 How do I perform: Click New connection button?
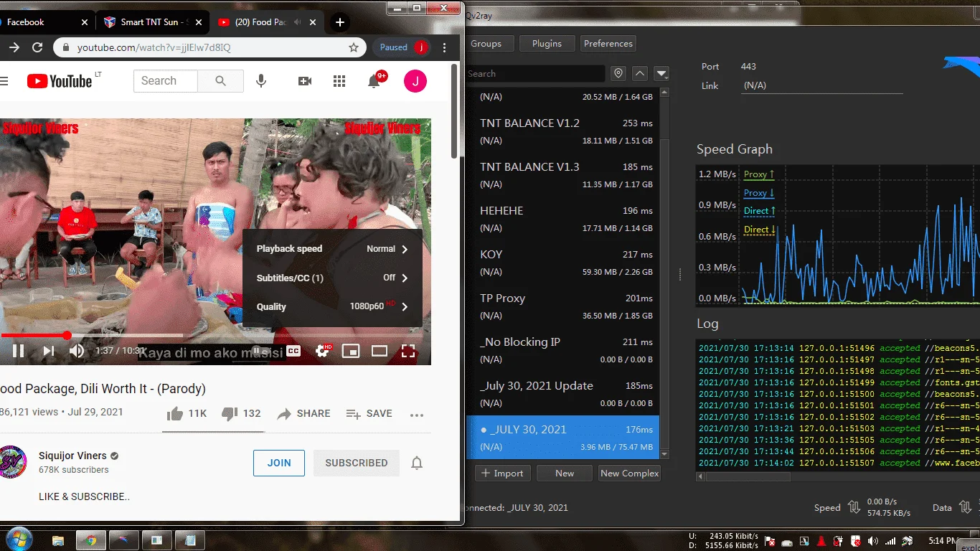click(x=565, y=473)
